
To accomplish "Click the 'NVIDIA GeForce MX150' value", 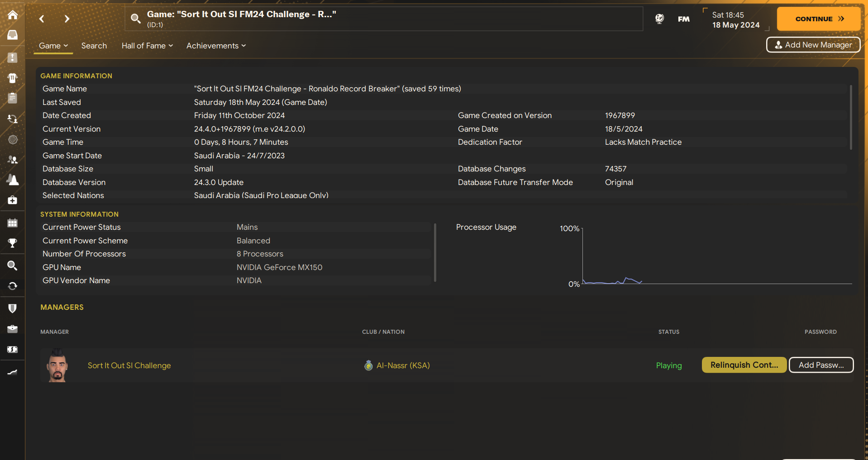I will 280,267.
